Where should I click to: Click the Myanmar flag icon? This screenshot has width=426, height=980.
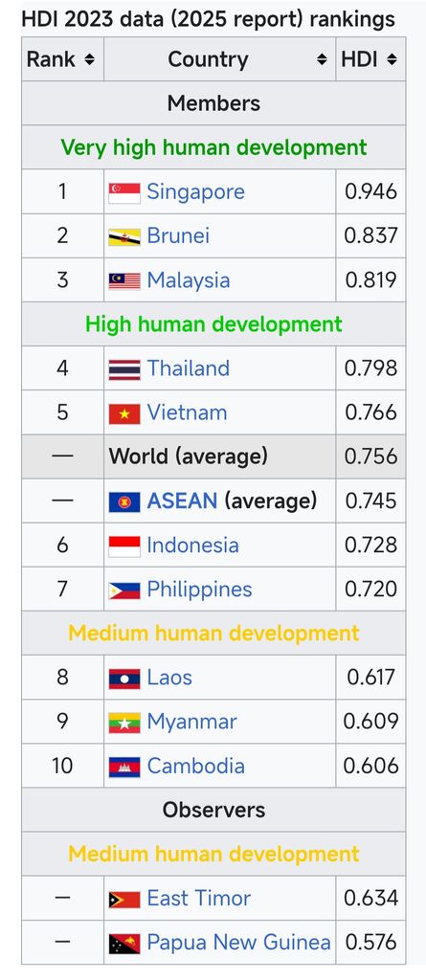pos(124,723)
